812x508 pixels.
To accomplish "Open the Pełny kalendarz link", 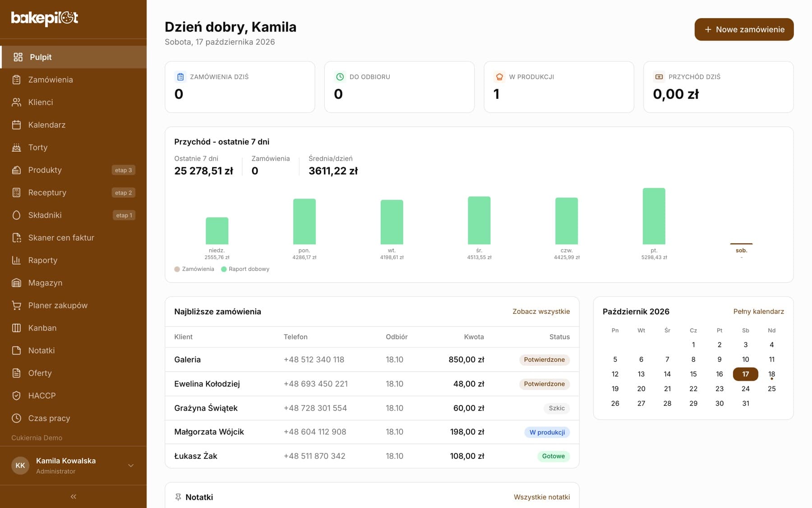I will pyautogui.click(x=758, y=312).
